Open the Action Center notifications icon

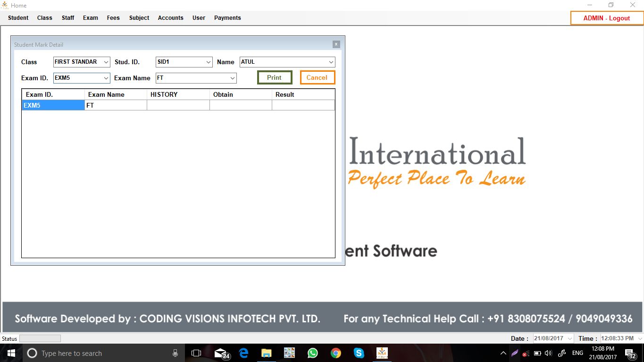coord(631,353)
